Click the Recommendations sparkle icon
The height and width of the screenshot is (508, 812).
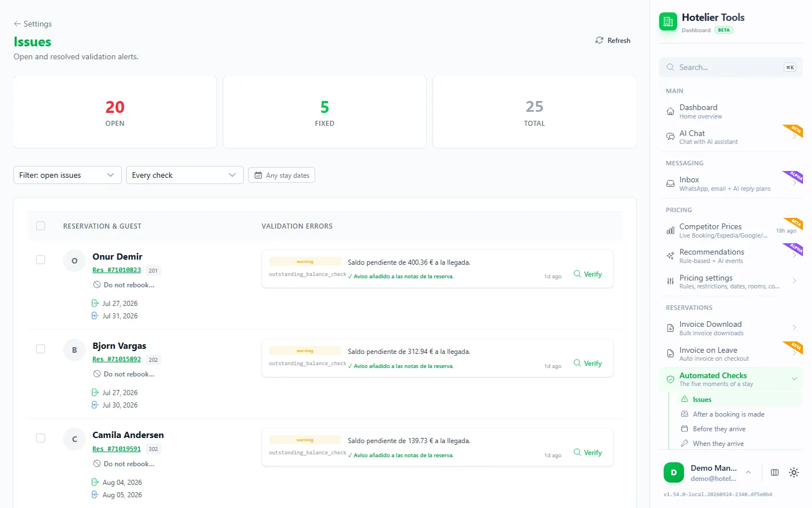point(670,256)
